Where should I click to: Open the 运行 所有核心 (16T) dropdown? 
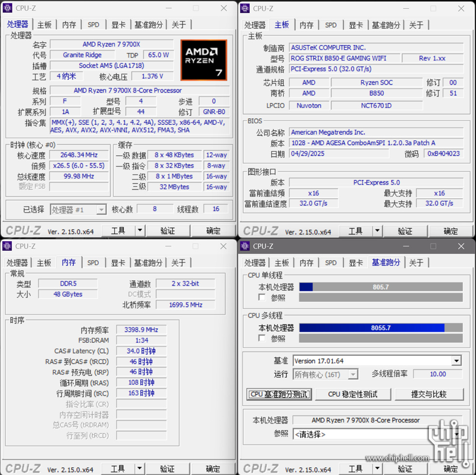point(325,374)
